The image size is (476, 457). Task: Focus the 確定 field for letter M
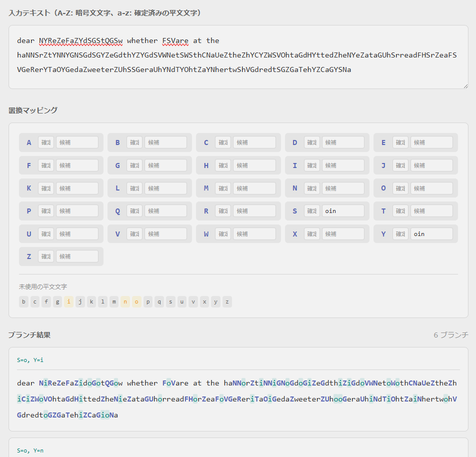(x=223, y=188)
